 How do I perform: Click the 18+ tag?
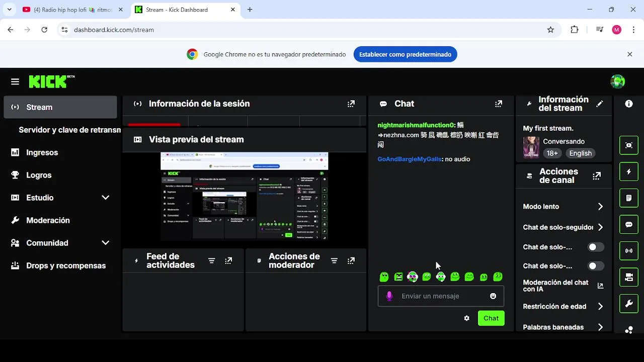pyautogui.click(x=552, y=153)
